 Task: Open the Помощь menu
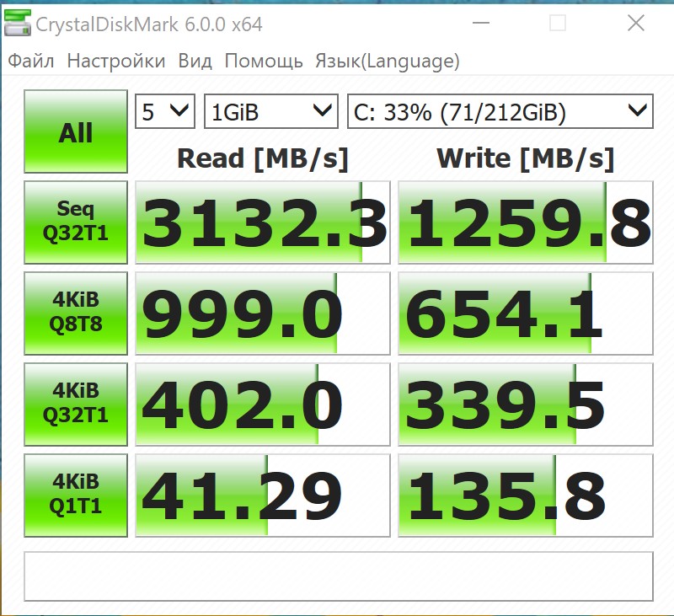pyautogui.click(x=264, y=61)
